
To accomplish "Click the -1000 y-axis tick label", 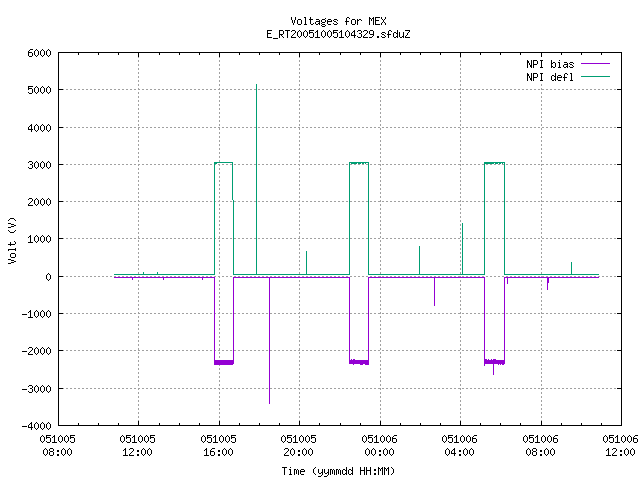I will point(37,314).
